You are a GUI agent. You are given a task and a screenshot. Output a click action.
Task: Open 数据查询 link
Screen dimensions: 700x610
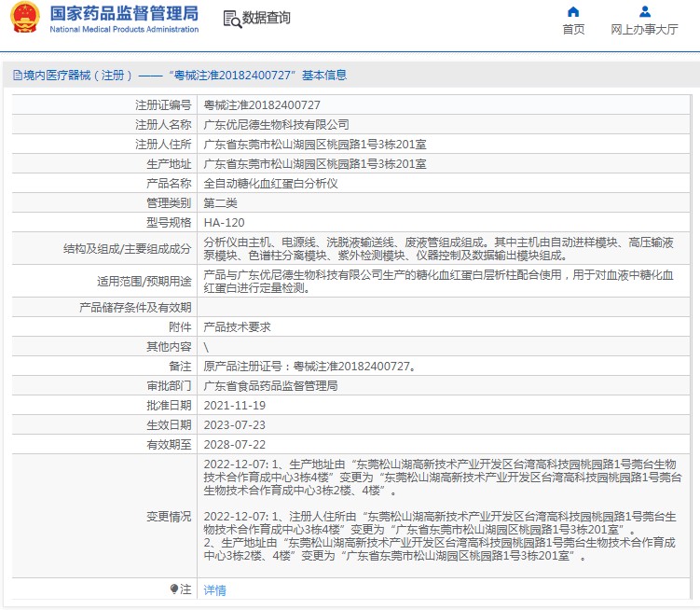pos(266,18)
